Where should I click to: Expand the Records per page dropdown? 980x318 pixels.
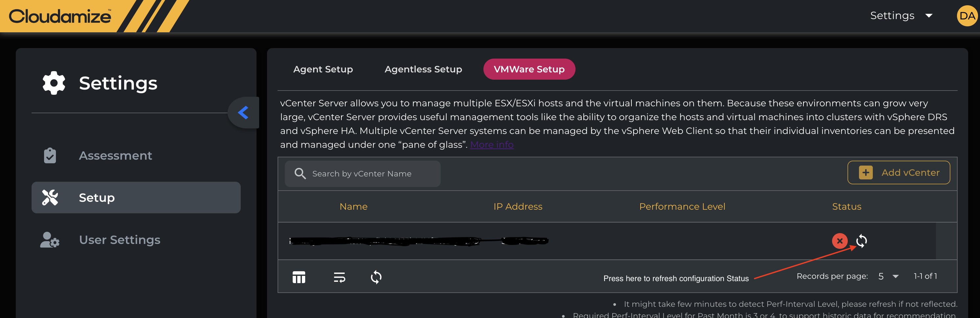889,276
